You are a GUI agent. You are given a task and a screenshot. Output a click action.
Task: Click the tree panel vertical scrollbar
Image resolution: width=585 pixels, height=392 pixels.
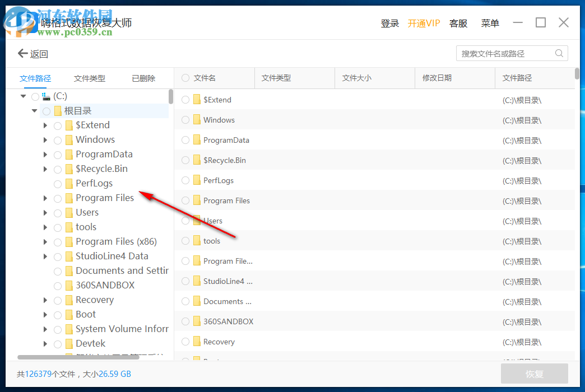(171, 96)
